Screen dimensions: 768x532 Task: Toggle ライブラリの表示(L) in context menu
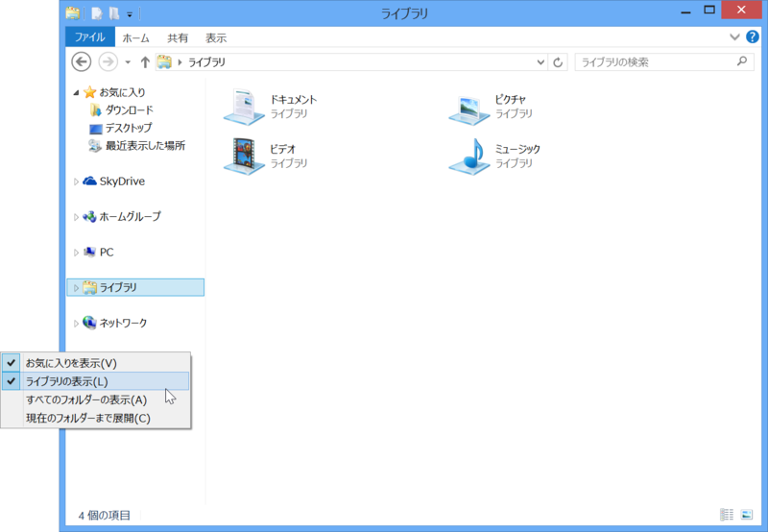pyautogui.click(x=95, y=381)
